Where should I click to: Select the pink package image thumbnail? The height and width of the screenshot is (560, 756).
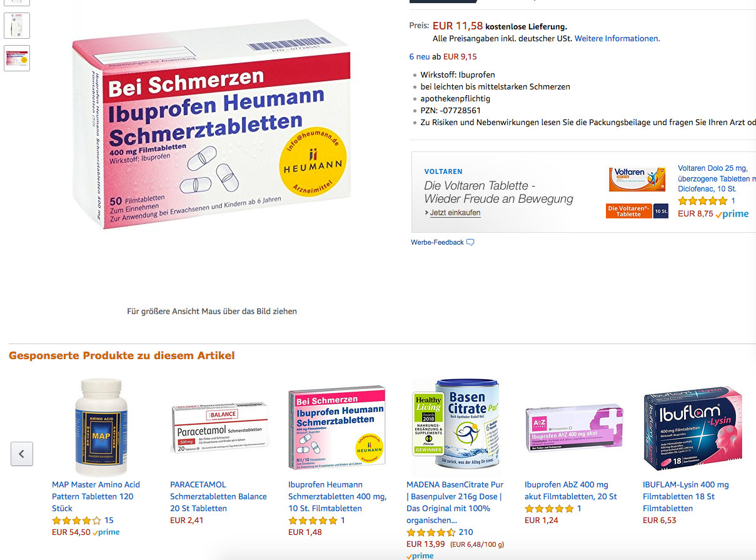17,58
